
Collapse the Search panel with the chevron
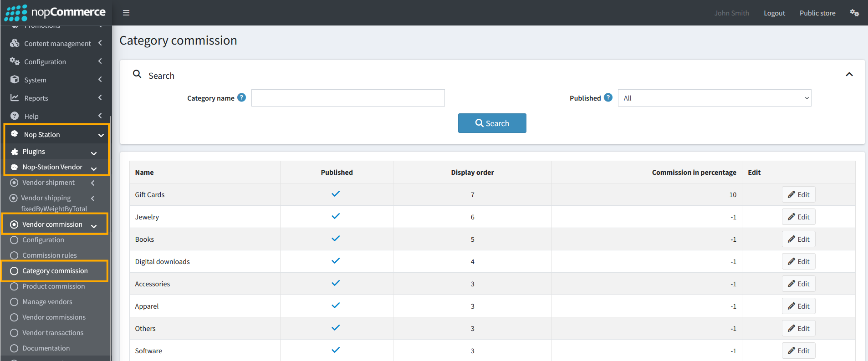click(x=849, y=74)
